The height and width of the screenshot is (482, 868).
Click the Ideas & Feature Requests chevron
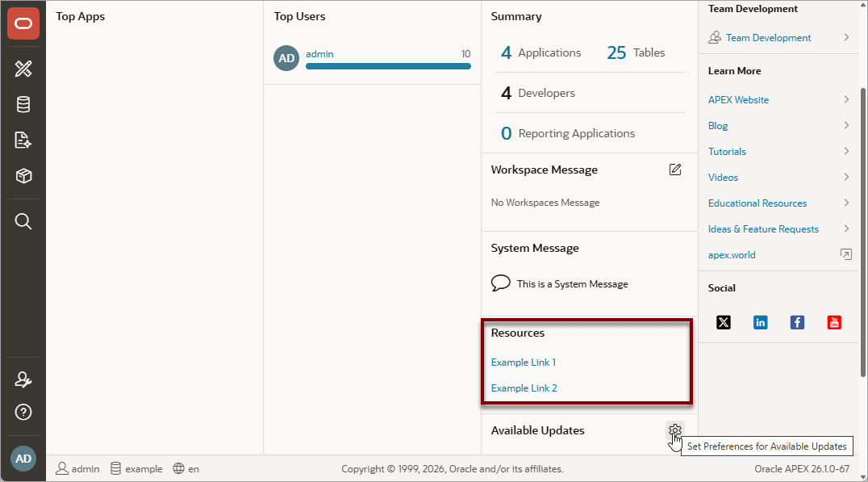point(846,228)
